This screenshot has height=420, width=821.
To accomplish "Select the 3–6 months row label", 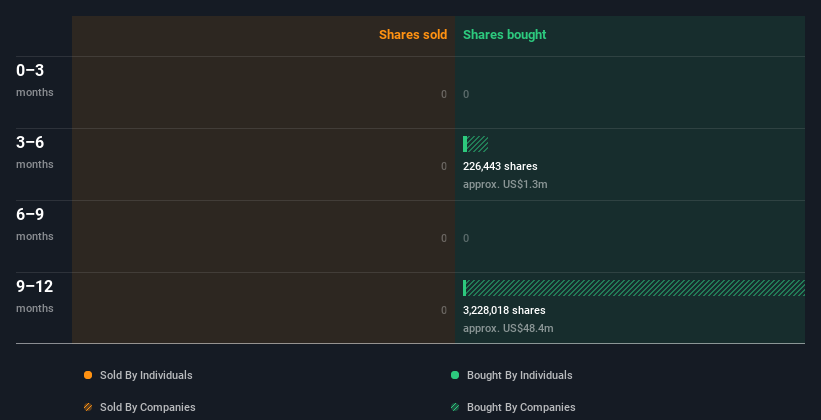I will pyautogui.click(x=30, y=143).
